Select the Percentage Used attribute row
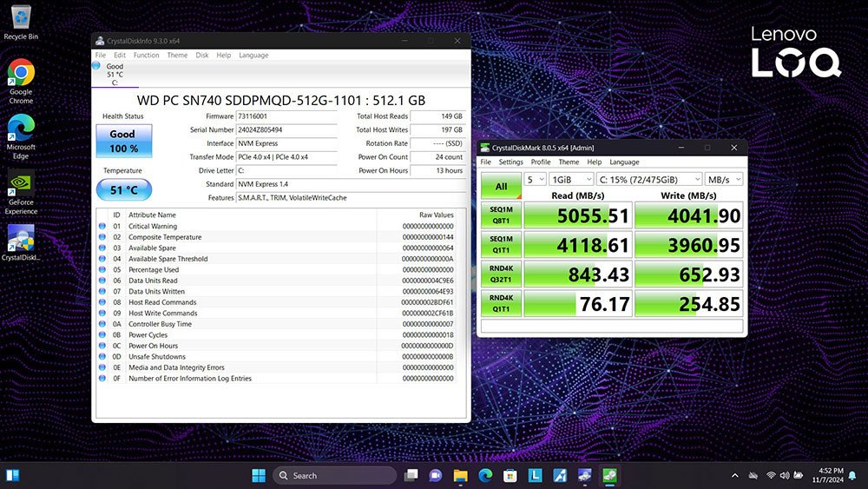Viewport: 868px width, 489px height. point(277,270)
